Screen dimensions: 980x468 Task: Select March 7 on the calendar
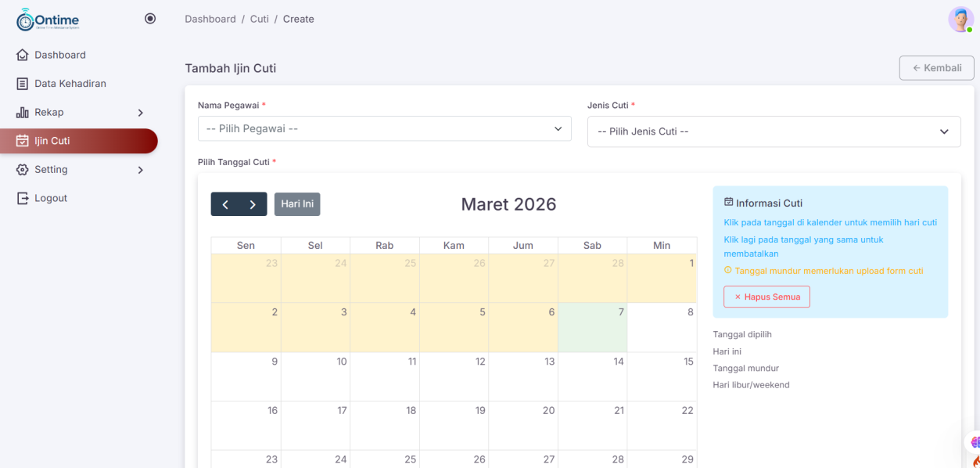click(x=592, y=328)
